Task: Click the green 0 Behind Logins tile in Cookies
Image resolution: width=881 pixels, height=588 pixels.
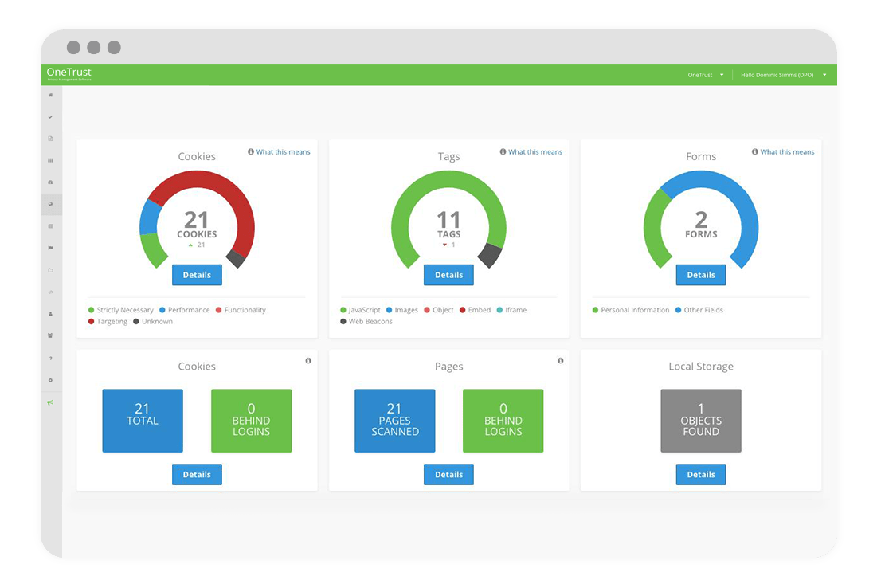Action: click(x=251, y=421)
